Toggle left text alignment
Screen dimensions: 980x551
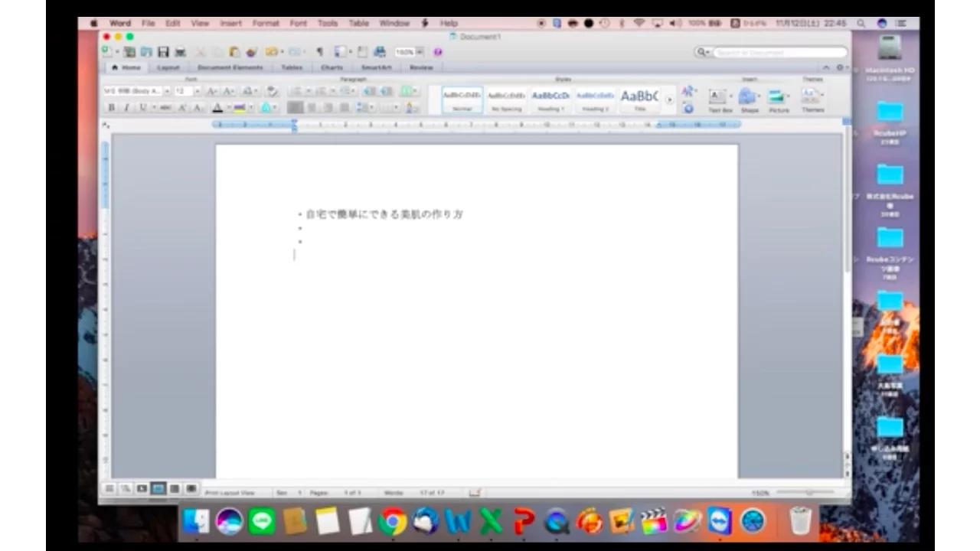tap(295, 108)
